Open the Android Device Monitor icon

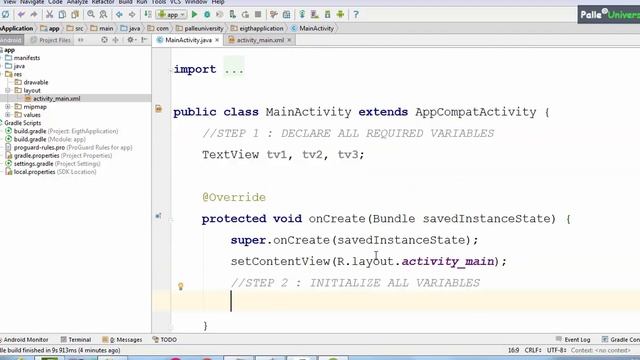[x=340, y=15]
